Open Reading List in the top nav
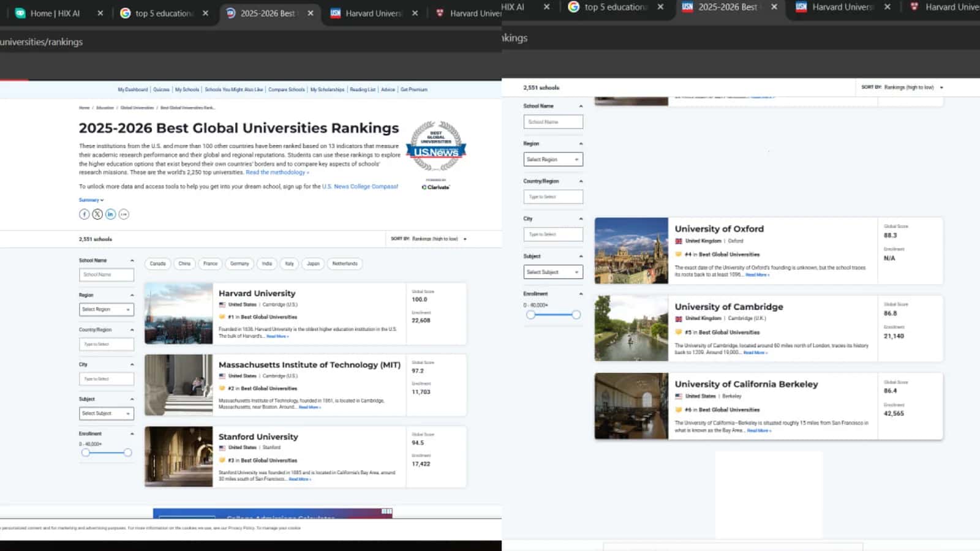Image resolution: width=980 pixels, height=551 pixels. [363, 89]
